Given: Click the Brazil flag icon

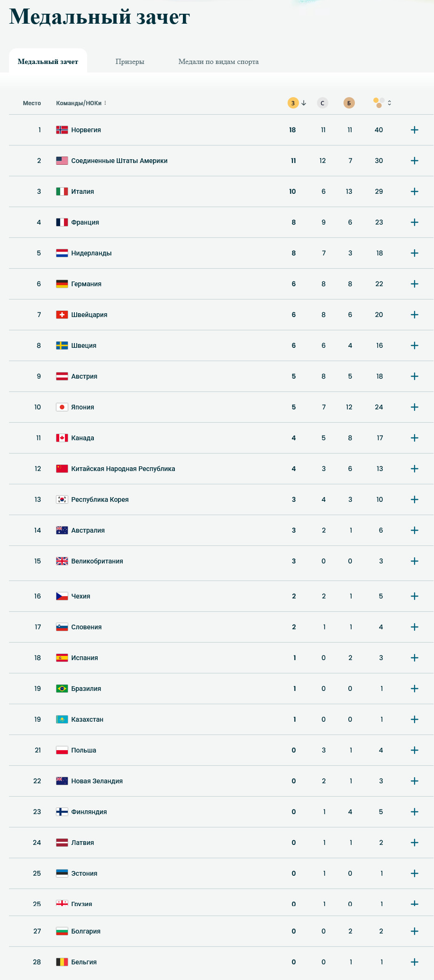Looking at the screenshot, I should [x=62, y=689].
